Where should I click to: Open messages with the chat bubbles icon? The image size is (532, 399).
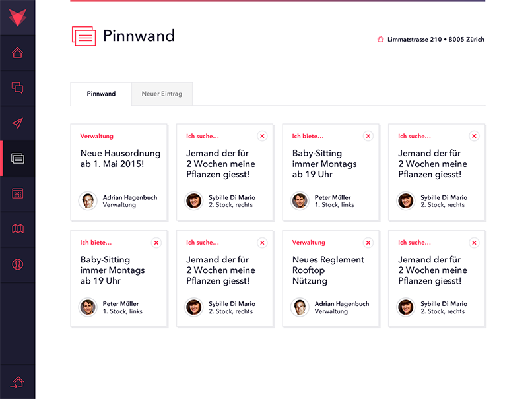coord(17,88)
